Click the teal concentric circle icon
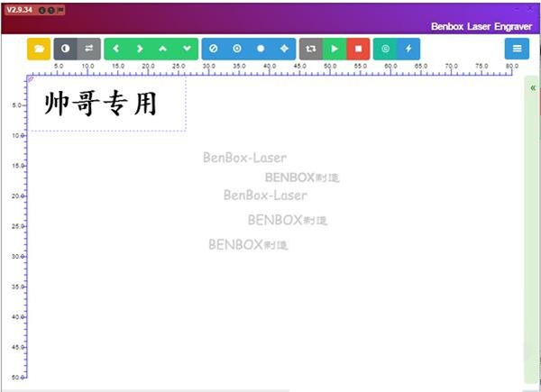541x392 pixels. (385, 49)
